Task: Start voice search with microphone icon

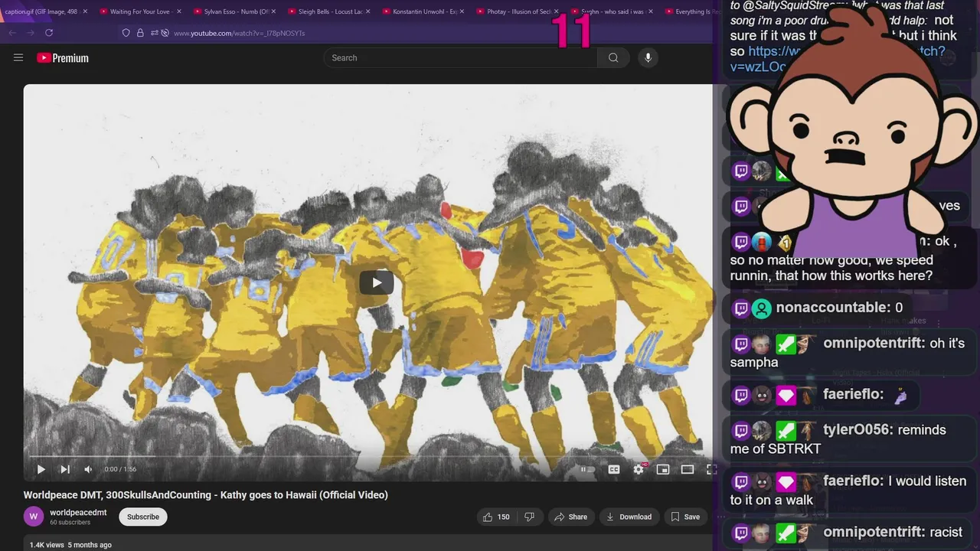Action: pos(648,57)
